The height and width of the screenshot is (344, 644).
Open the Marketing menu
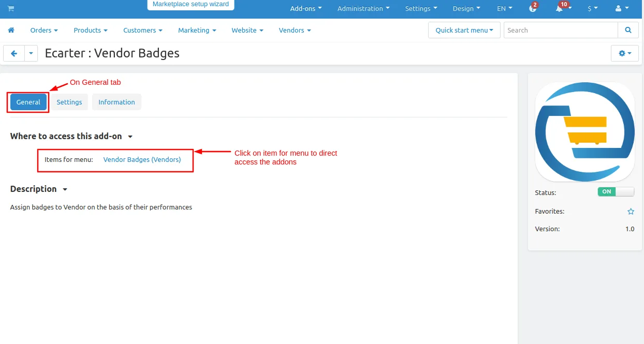(197, 31)
